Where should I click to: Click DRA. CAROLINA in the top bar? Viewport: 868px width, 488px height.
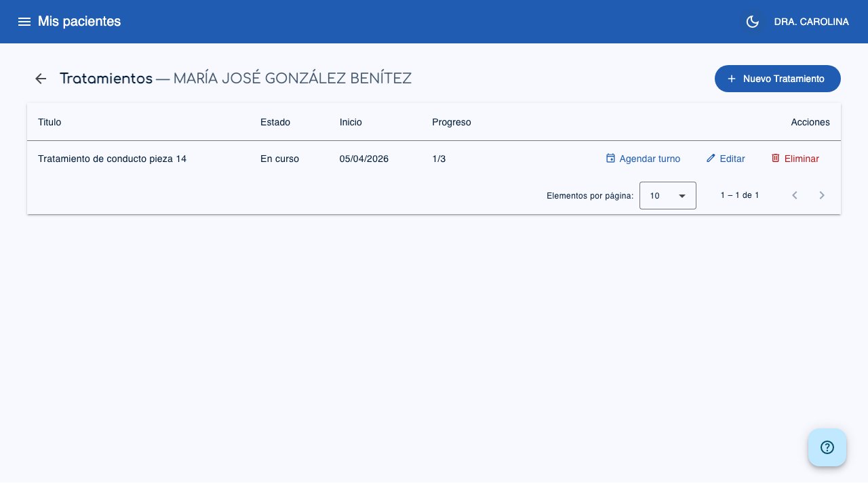(x=811, y=21)
